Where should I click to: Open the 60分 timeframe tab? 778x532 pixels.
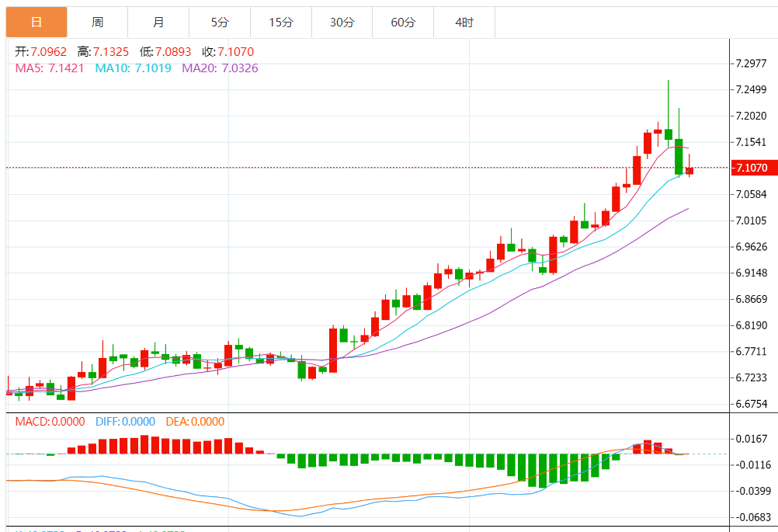click(403, 23)
